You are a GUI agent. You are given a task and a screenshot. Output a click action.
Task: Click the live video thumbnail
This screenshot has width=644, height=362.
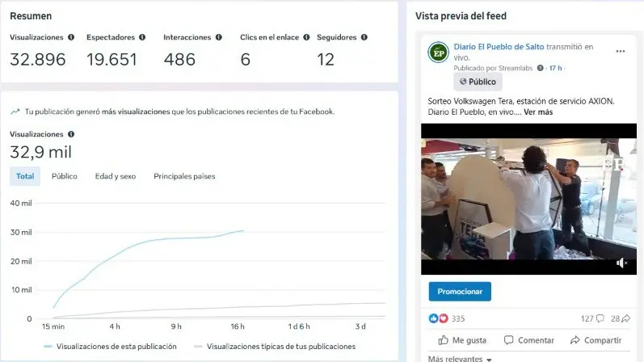pyautogui.click(x=528, y=199)
